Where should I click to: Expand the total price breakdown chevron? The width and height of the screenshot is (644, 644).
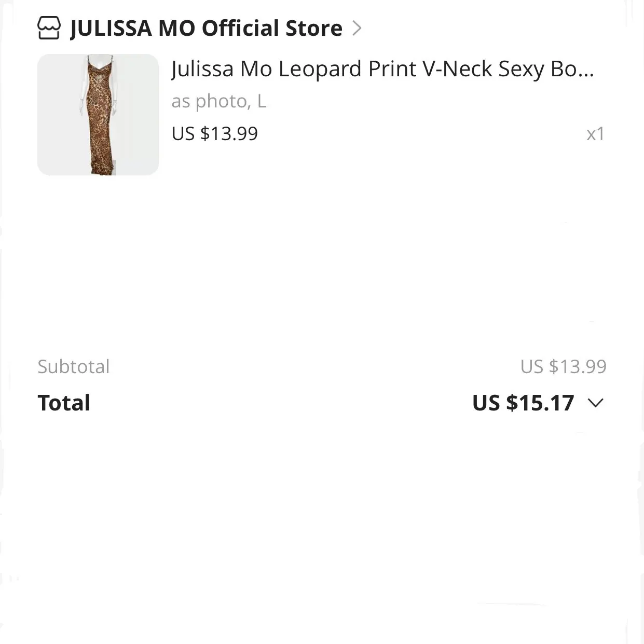[x=596, y=403]
